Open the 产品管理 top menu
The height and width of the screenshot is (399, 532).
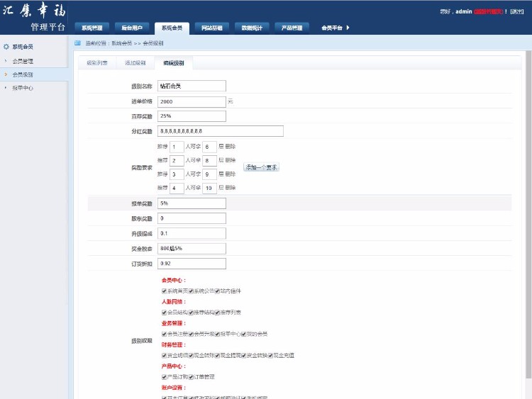tap(292, 28)
